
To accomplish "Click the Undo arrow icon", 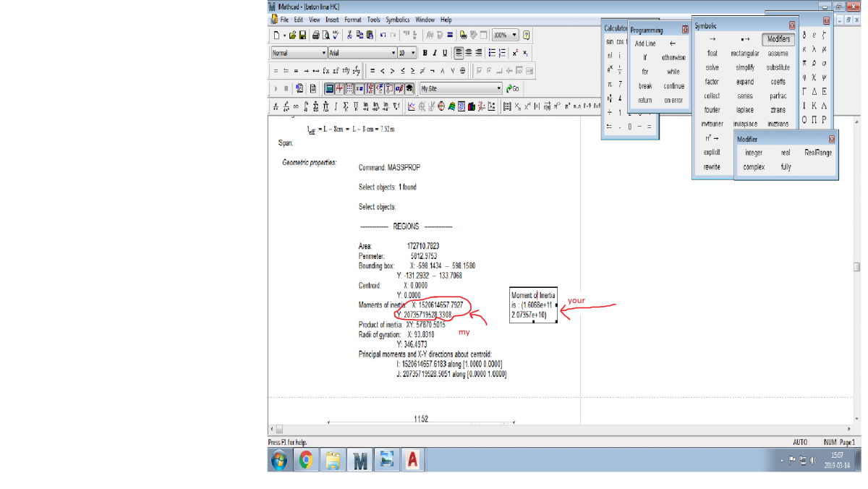I will 383,35.
